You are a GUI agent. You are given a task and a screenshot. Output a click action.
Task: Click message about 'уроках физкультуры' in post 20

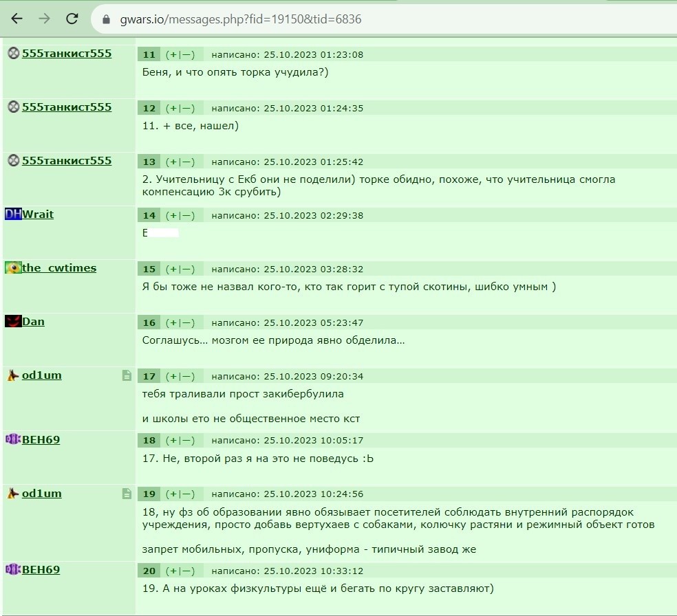click(318, 588)
